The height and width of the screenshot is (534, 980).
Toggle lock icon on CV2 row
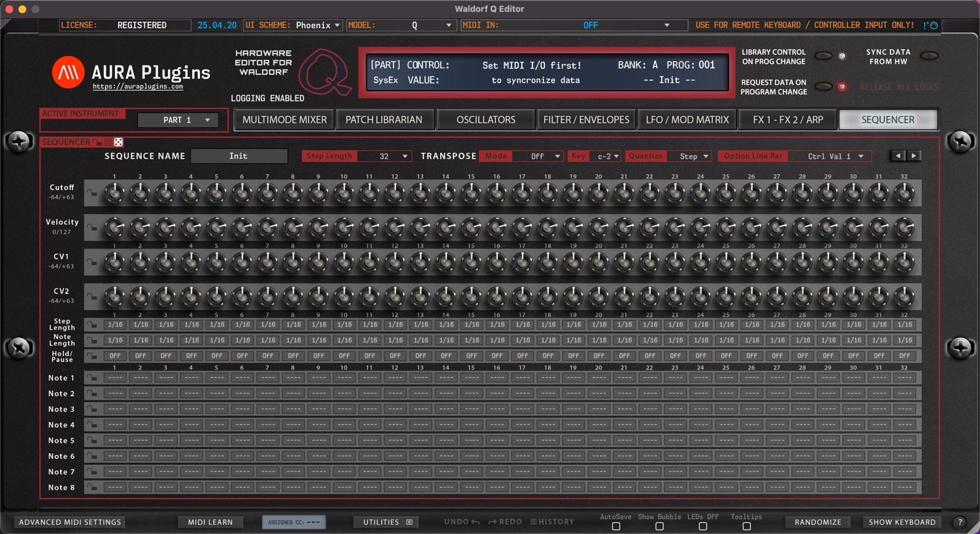92,296
